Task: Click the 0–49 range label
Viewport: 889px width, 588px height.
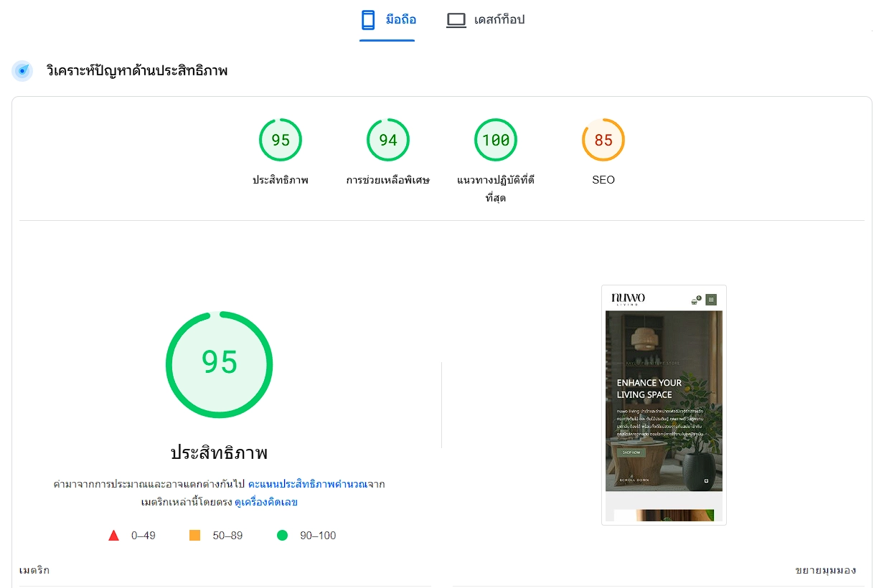Action: (144, 536)
